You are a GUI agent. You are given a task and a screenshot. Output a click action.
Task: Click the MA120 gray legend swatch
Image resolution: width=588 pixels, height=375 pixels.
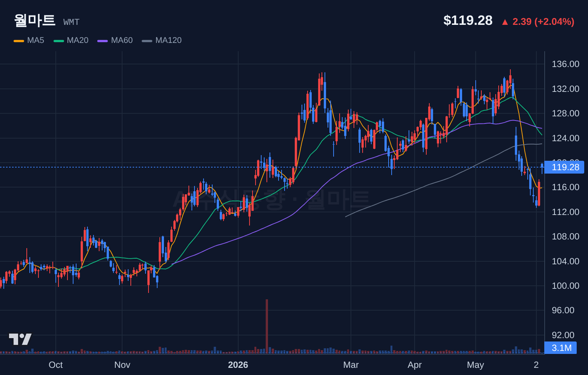(x=147, y=41)
